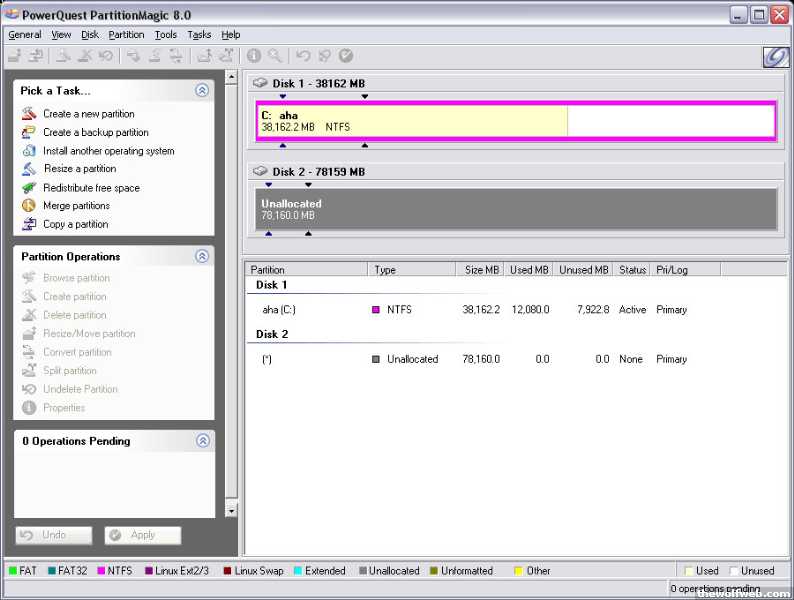Click the Create a backup partition icon
This screenshot has height=600, width=794.
(29, 132)
